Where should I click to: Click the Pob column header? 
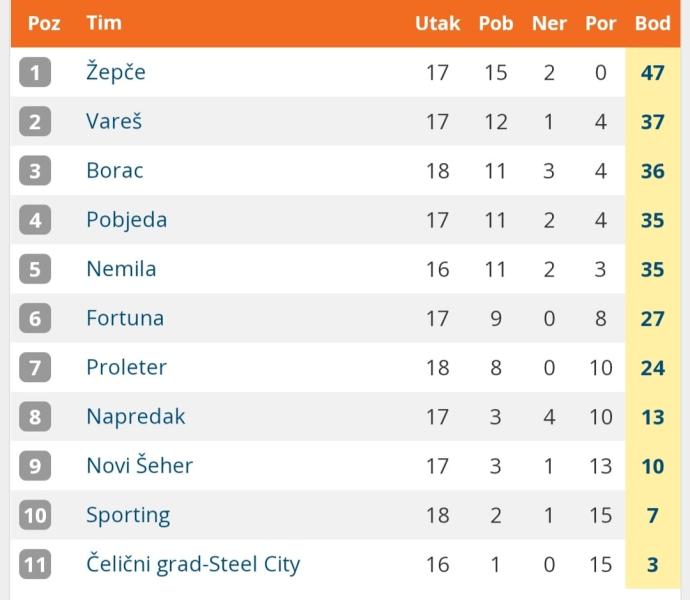(x=496, y=23)
